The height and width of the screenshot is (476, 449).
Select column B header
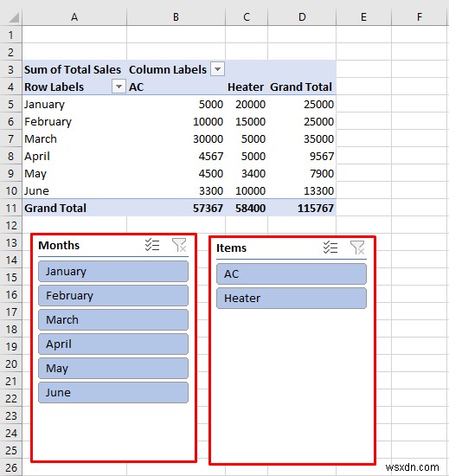pos(176,17)
